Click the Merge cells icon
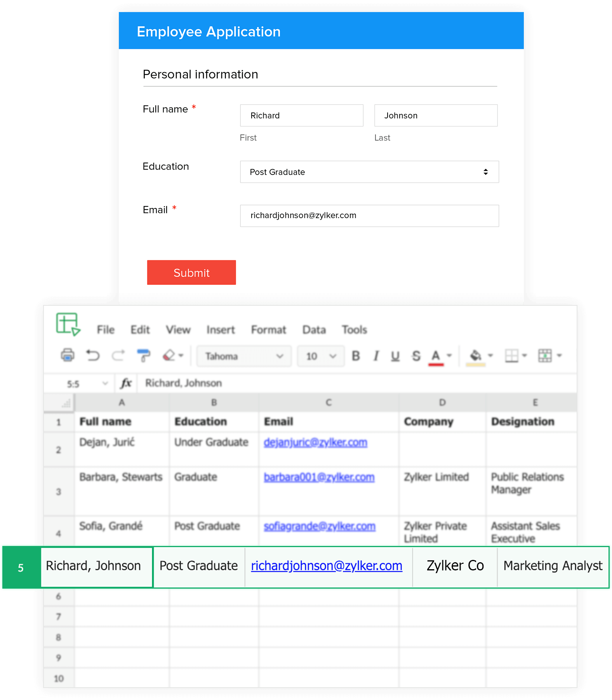 click(545, 355)
